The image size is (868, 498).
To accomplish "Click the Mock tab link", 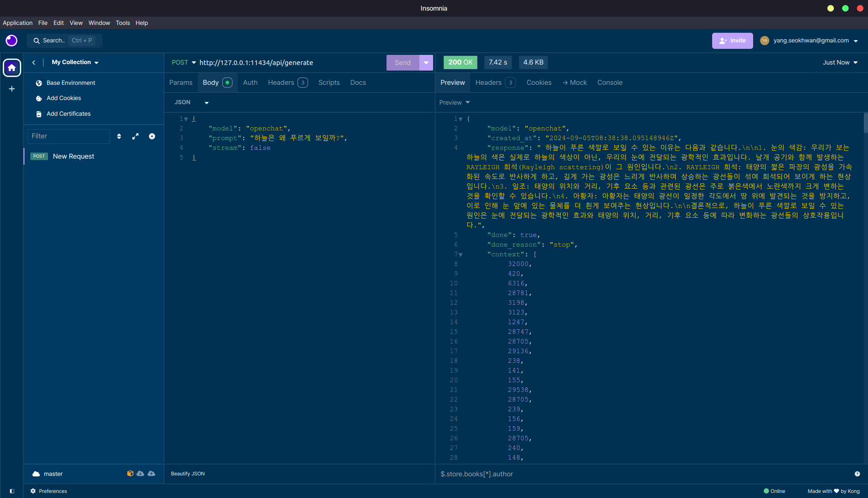I will 575,83.
